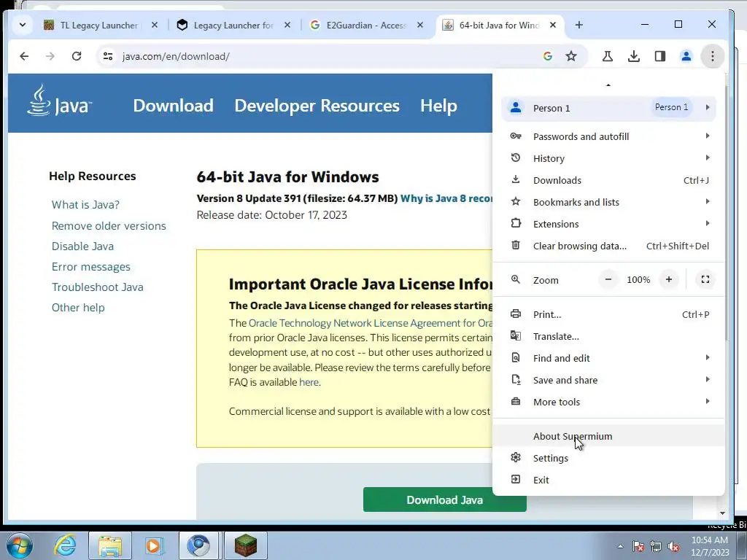Open the Chrome Labs flask icon
Image resolution: width=747 pixels, height=560 pixels.
607,56
